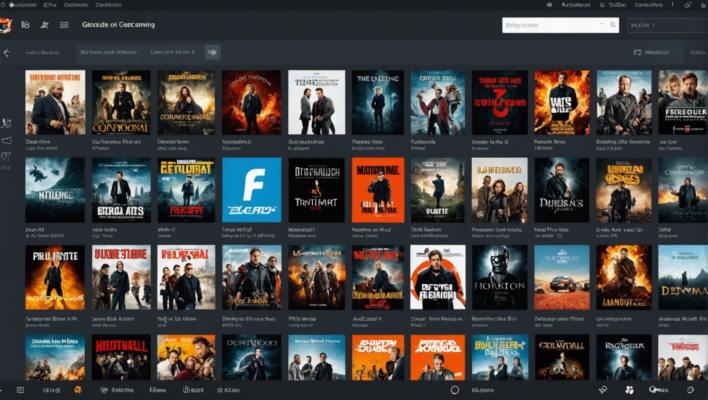Open the third item in top menu bar
Screen dimensions: 708x400
[76, 5]
